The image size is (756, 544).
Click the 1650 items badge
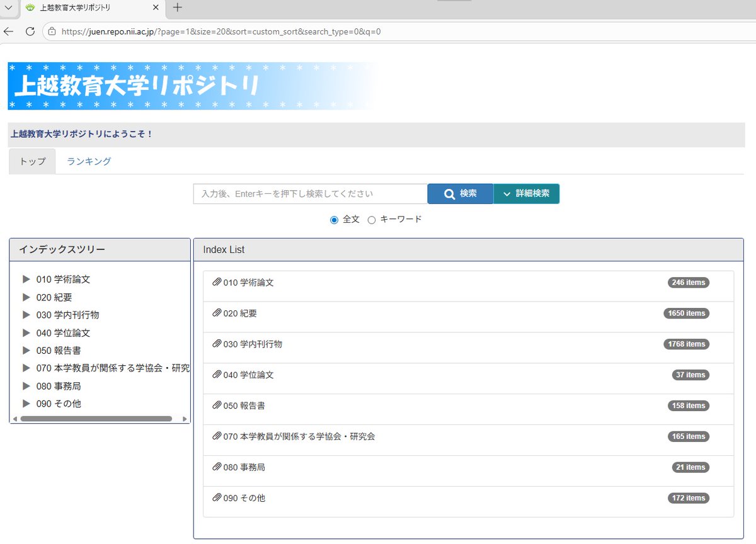click(x=686, y=314)
